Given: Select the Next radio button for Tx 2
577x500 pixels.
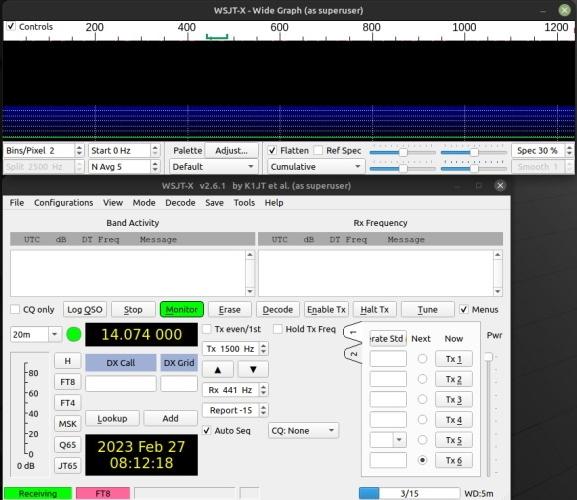Looking at the screenshot, I should [x=422, y=379].
